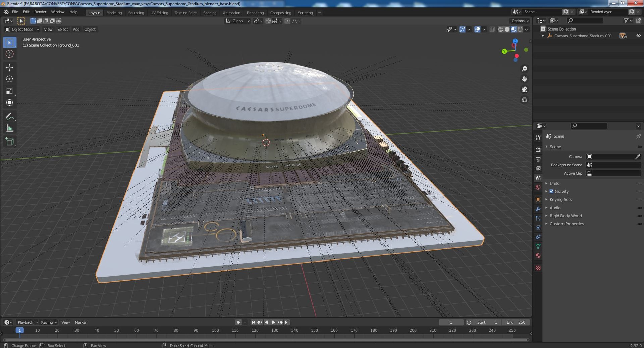This screenshot has height=348, width=644.
Task: Expand the Keying Sets panel
Action: pyautogui.click(x=560, y=199)
